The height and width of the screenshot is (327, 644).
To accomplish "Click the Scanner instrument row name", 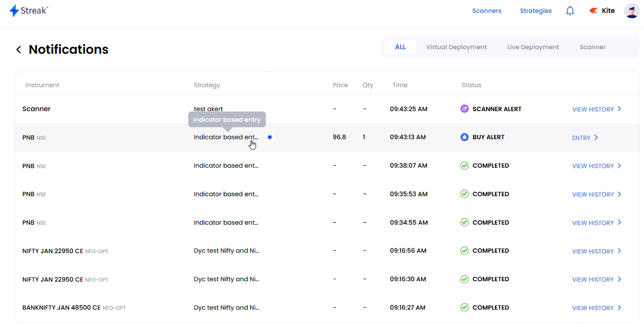I will (37, 109).
